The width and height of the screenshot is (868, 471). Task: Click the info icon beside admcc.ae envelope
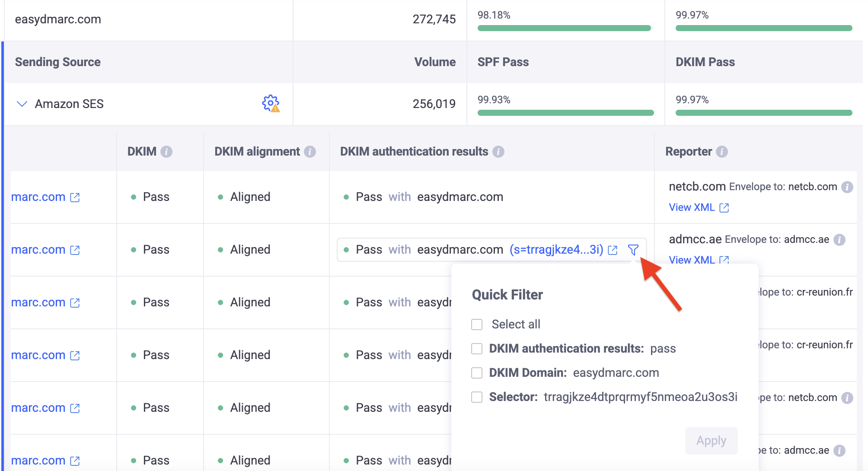(840, 239)
